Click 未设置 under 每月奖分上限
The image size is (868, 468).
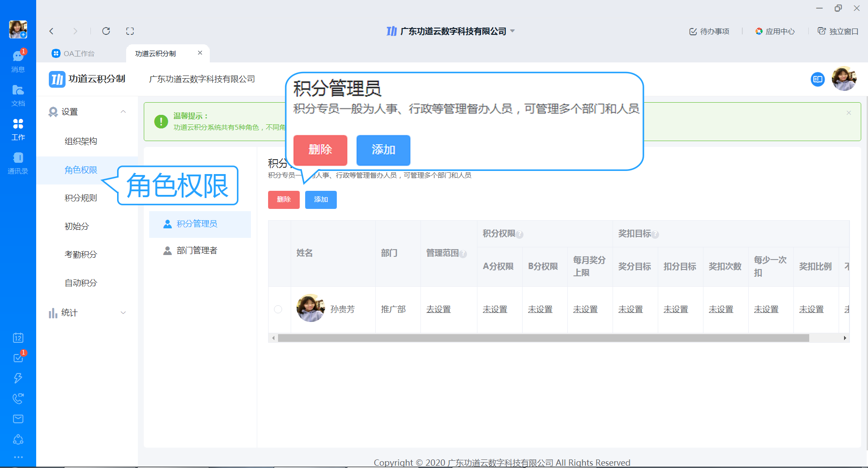585,309
